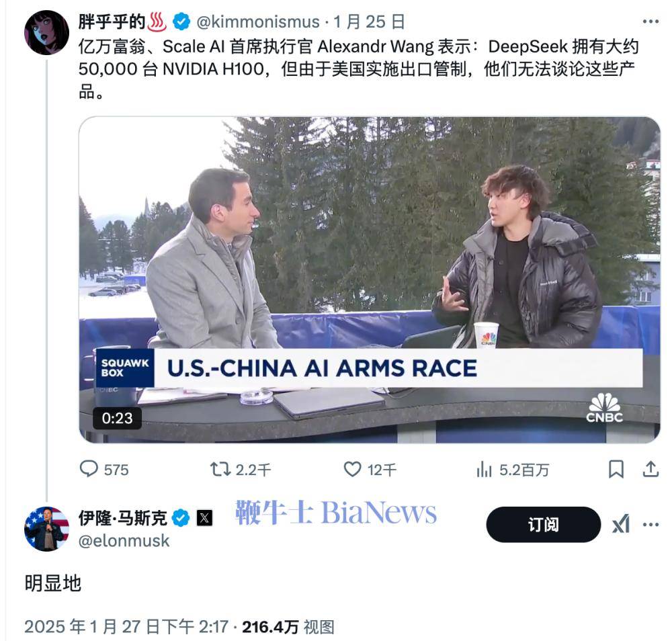Click the 1月25日 tweet date link

tap(369, 22)
